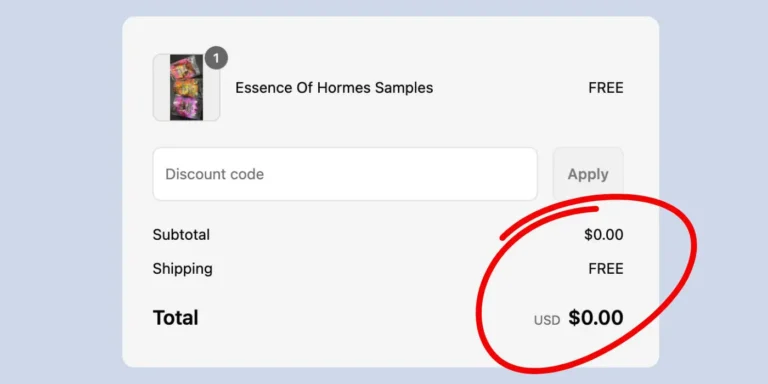Click the FREE price beside product name
The width and height of the screenshot is (768, 384).
pyautogui.click(x=606, y=88)
